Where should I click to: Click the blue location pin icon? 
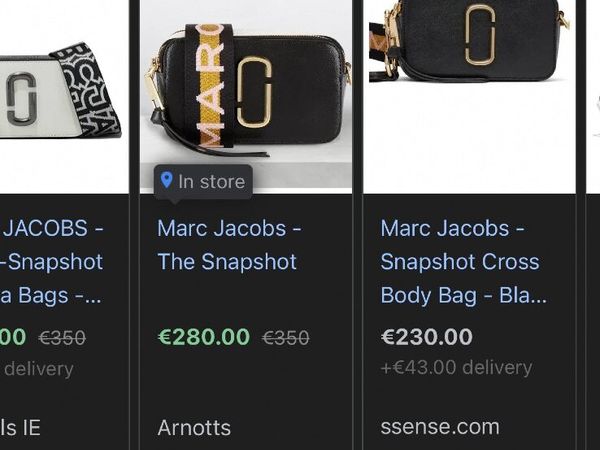(166, 180)
